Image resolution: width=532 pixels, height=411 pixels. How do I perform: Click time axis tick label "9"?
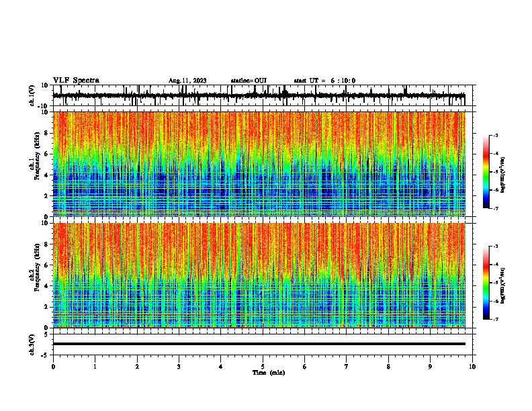(430, 367)
